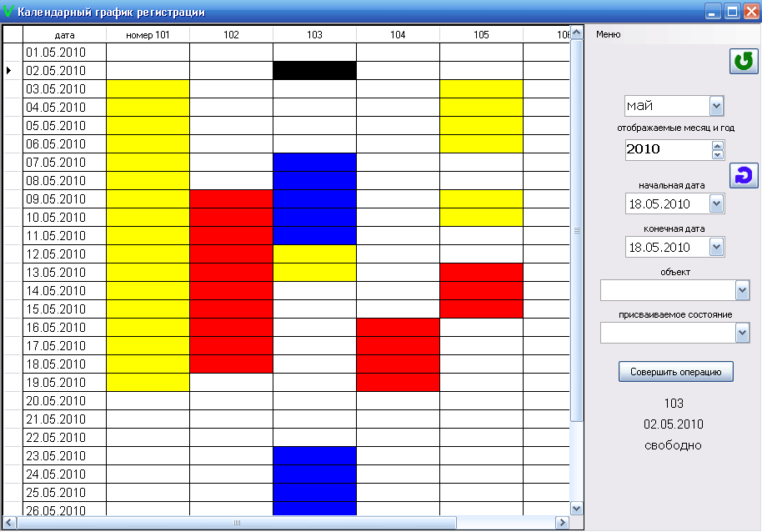Select the black cell for 103 on 02.05.2010

pos(314,70)
